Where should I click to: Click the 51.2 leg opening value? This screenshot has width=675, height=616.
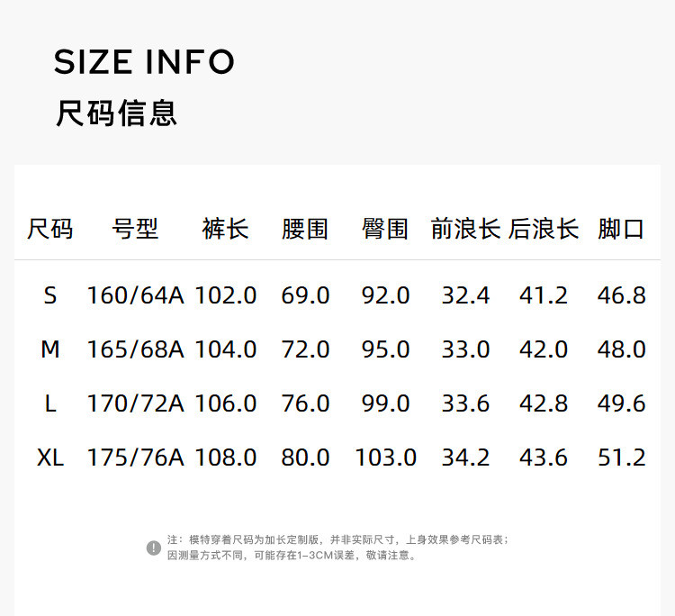621,457
